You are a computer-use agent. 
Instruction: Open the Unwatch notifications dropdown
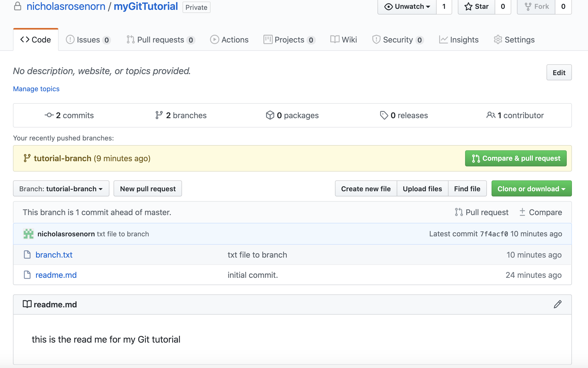[407, 7]
